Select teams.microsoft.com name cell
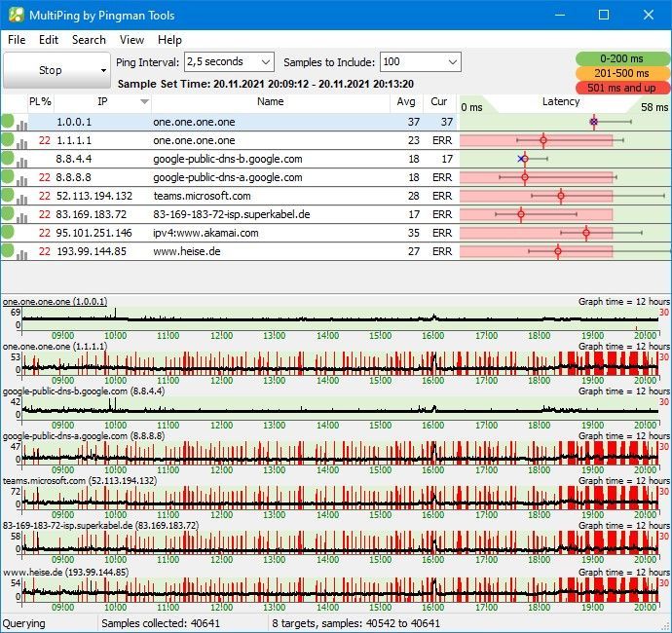The height and width of the screenshot is (633, 672). pos(202,196)
